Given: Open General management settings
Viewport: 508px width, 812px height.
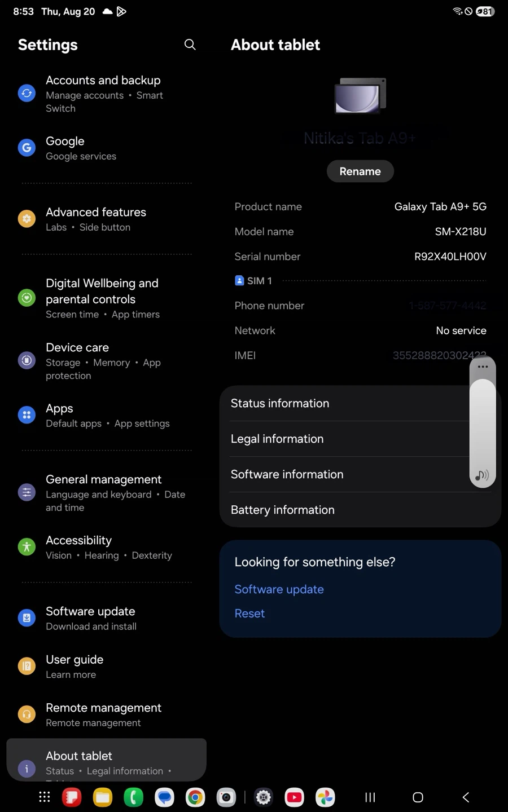Looking at the screenshot, I should tap(106, 493).
